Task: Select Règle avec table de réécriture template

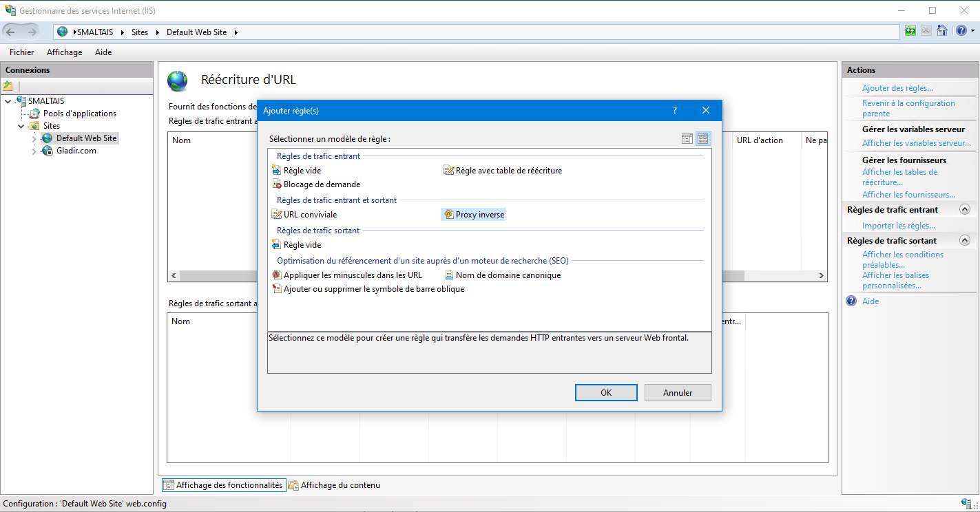Action: tap(508, 171)
